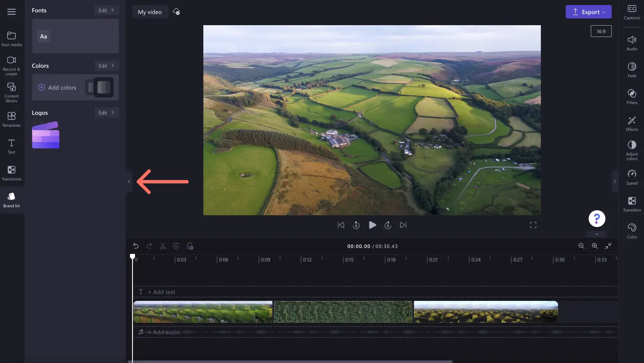
Task: Open Transition panel in right sidebar
Action: pyautogui.click(x=632, y=204)
